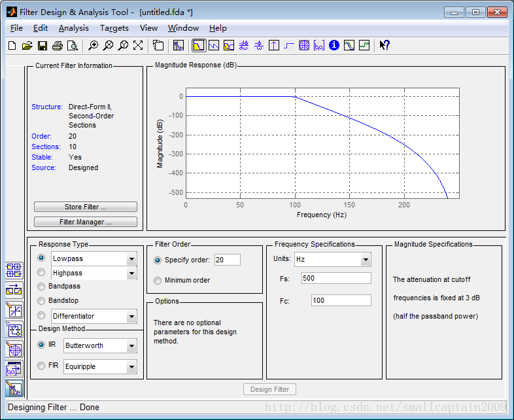The width and height of the screenshot is (514, 420).
Task: Open the File menu
Action: point(16,28)
